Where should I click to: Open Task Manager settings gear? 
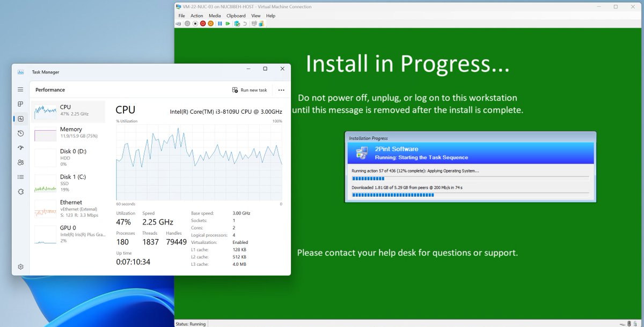click(x=20, y=265)
